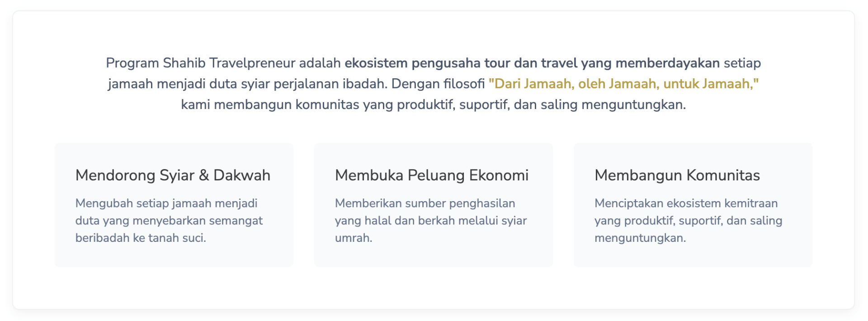Click "Memberikan sumber penghasilan" description line
This screenshot has width=868, height=321.
click(425, 203)
